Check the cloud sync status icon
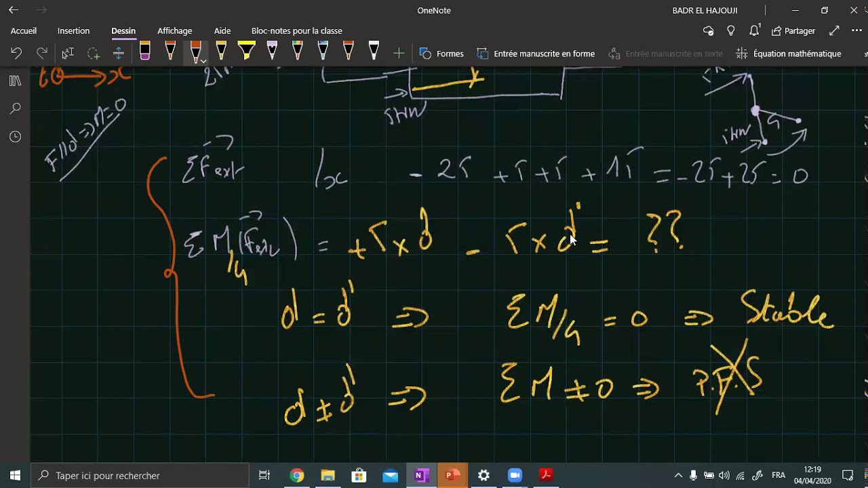The image size is (868, 488). tap(709, 30)
